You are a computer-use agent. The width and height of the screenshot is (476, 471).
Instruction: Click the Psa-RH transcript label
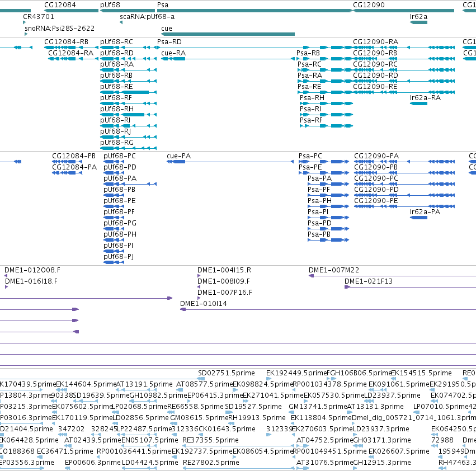(x=312, y=97)
